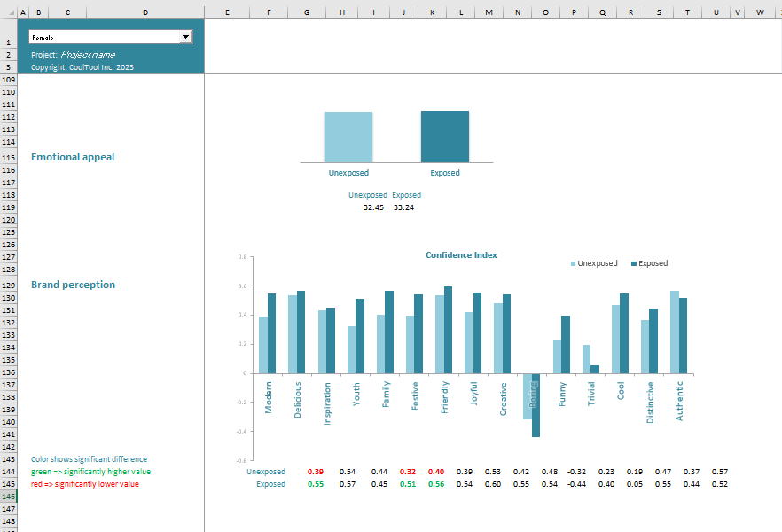The height and width of the screenshot is (532, 782).
Task: Click the green 0.55 Exposed value
Action: coord(316,484)
